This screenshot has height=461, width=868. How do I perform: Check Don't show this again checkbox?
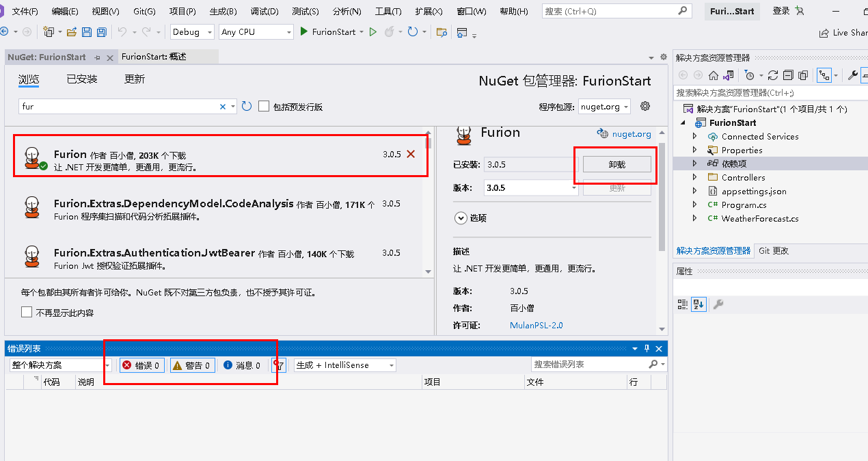click(27, 312)
